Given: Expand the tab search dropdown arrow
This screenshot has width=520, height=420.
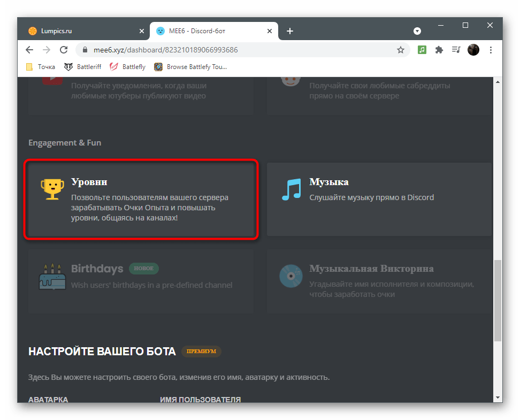Looking at the screenshot, I should tap(417, 31).
